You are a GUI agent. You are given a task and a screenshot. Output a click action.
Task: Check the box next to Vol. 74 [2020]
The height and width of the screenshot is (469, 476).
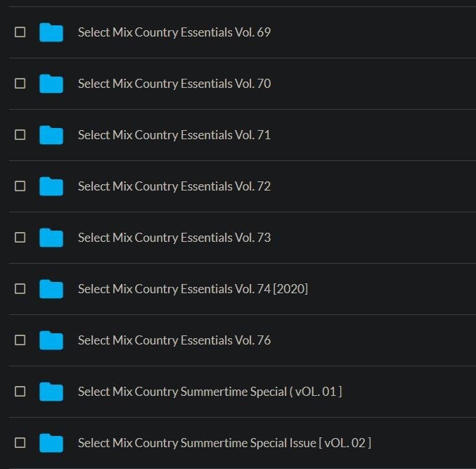click(x=20, y=289)
